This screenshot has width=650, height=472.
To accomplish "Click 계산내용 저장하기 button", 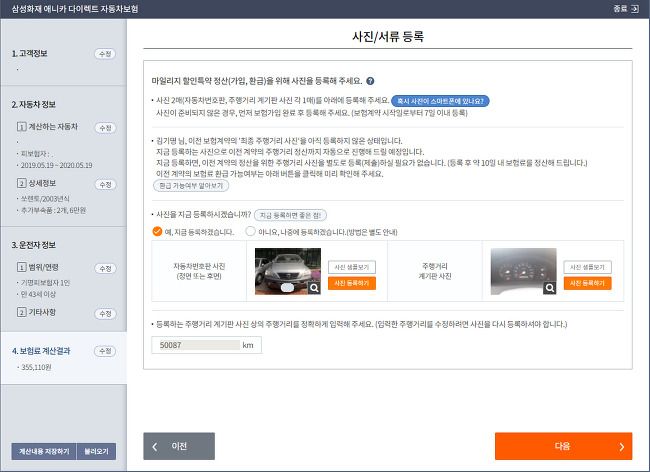I will [x=44, y=451].
